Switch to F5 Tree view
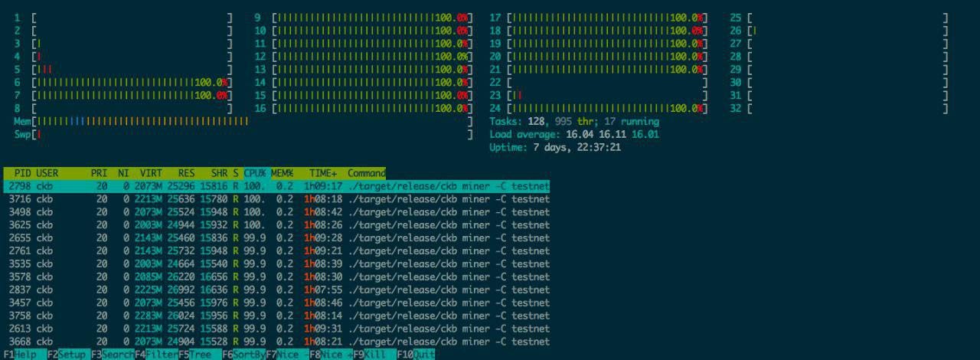The width and height of the screenshot is (980, 360). (200, 355)
